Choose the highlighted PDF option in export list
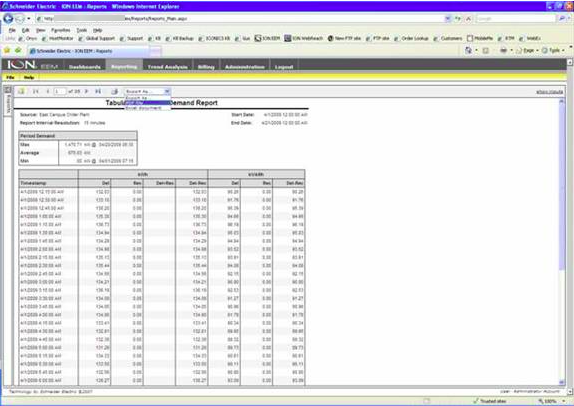This screenshot has width=574, height=406. click(x=147, y=103)
